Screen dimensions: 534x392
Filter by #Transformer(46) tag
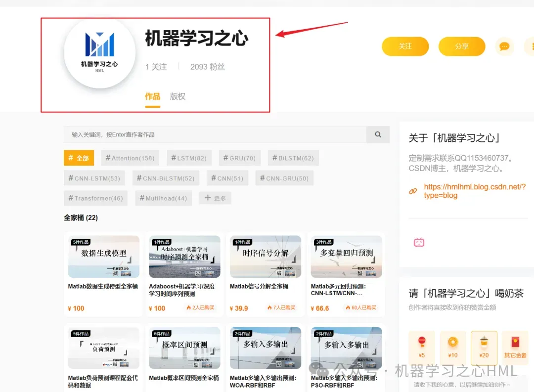tap(96, 198)
